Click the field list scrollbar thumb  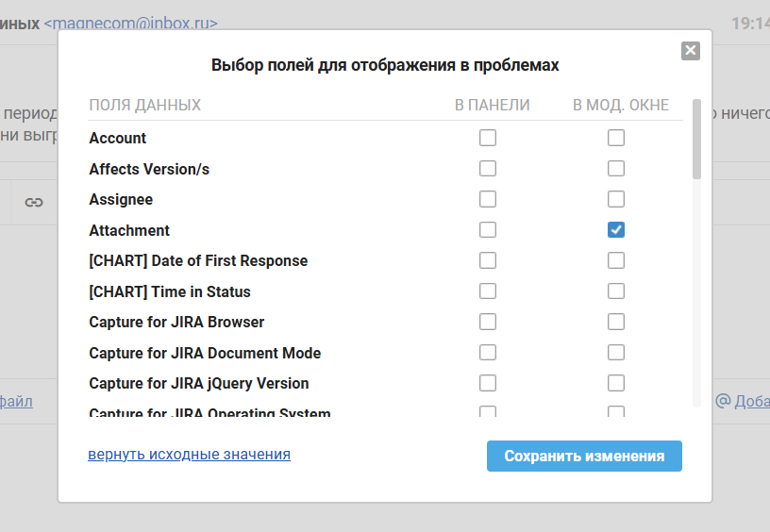click(696, 140)
